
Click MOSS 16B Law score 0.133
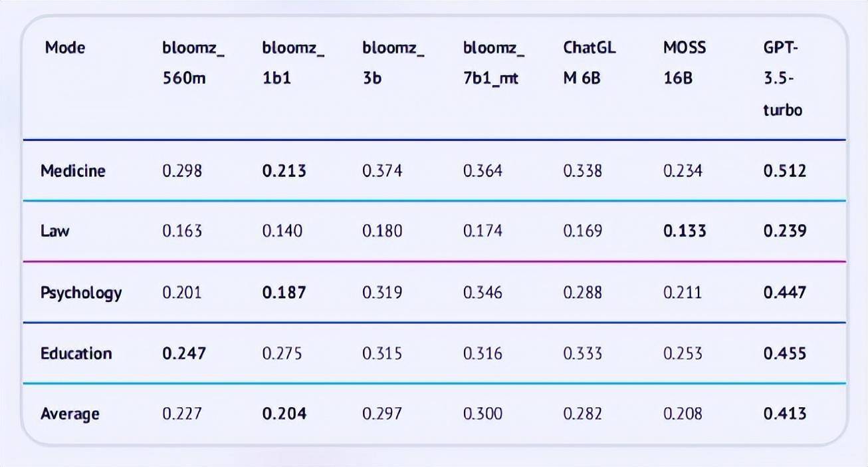pos(685,232)
